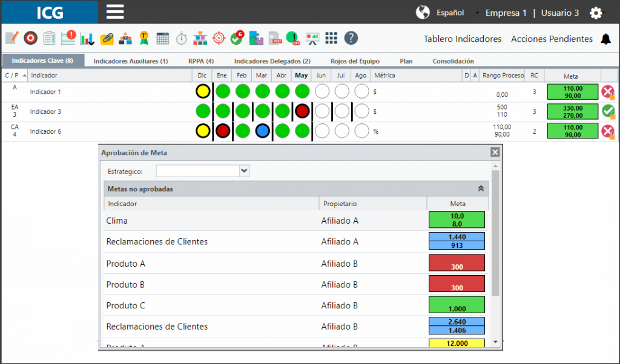Click the first place ribbon icon
Image resolution: width=620 pixels, height=364 pixels.
tap(144, 38)
